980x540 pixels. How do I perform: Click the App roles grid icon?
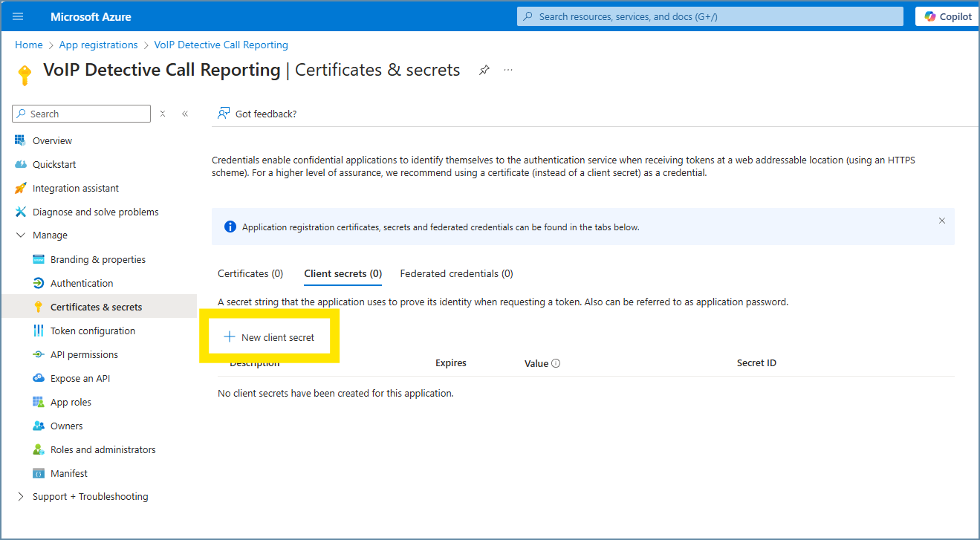pos(39,402)
